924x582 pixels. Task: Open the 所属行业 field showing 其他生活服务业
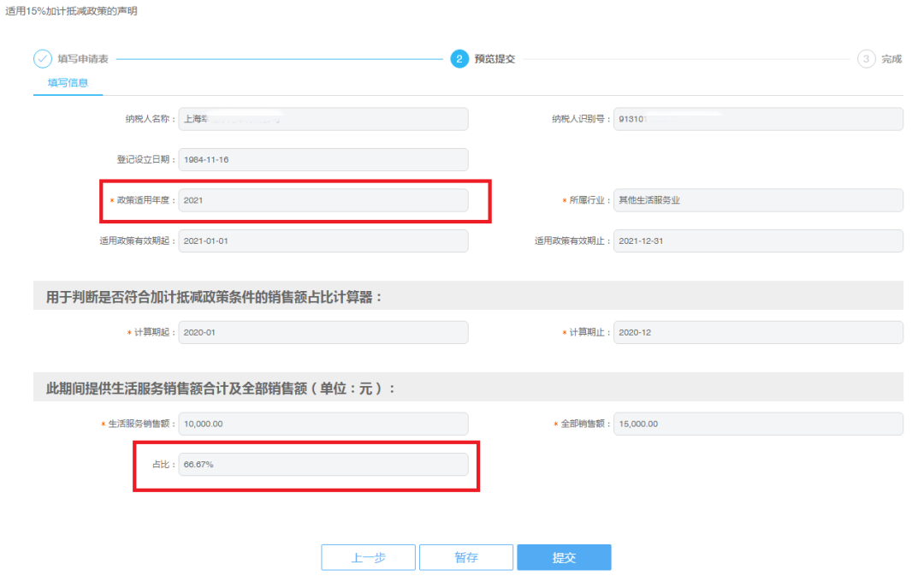758,200
